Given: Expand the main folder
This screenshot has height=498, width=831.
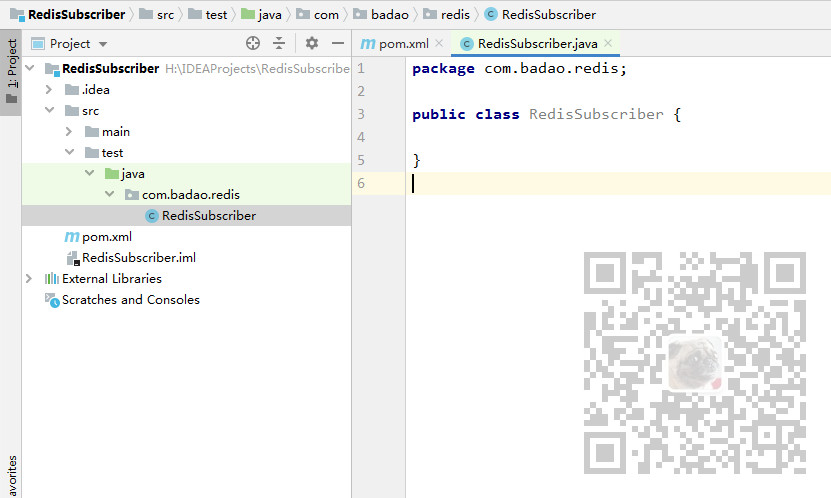Looking at the screenshot, I should [x=69, y=131].
